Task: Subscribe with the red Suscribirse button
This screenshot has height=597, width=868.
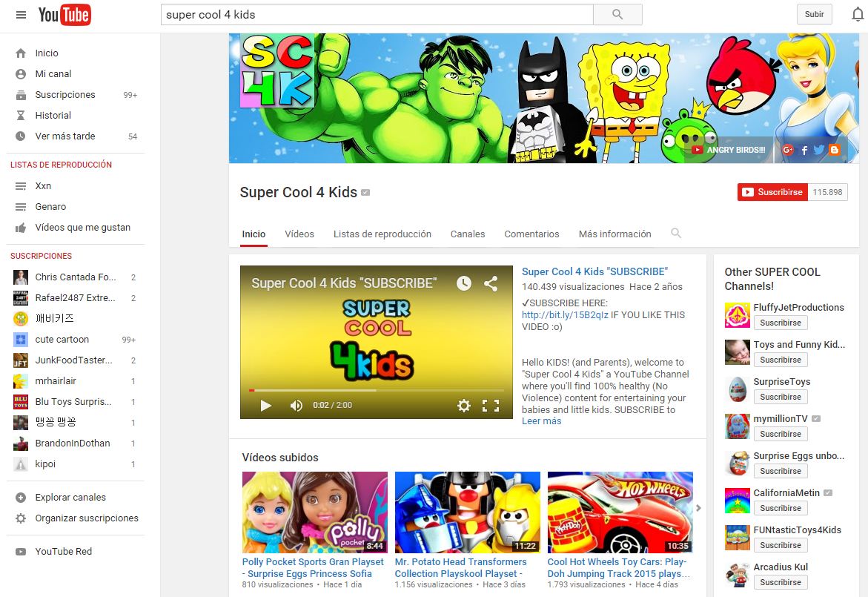Action: click(x=772, y=192)
